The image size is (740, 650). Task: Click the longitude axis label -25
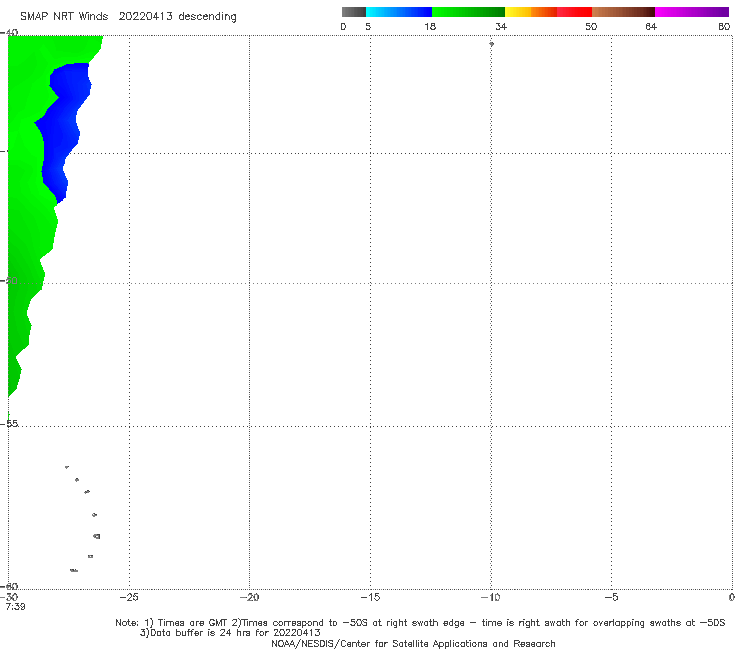click(x=129, y=597)
